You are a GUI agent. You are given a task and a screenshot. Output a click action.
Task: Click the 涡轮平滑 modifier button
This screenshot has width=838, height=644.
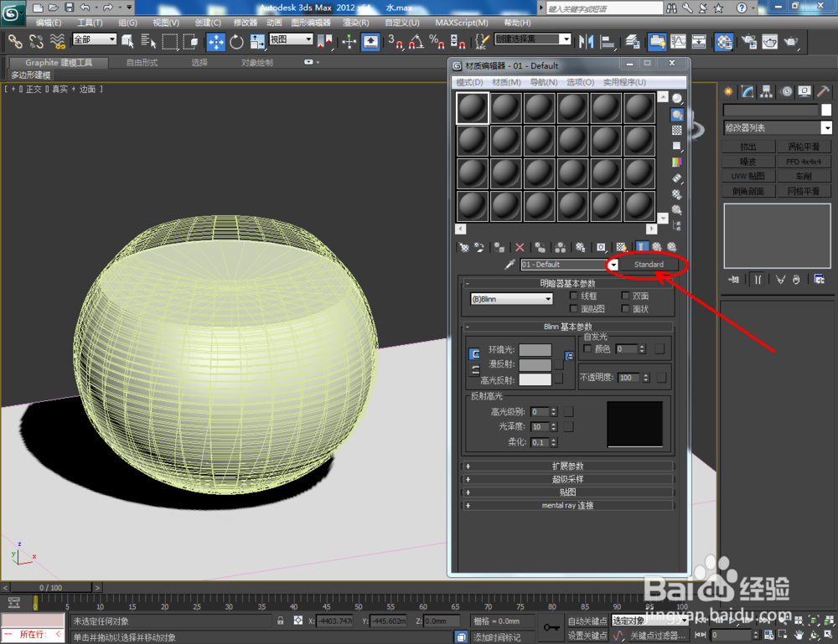coord(804,147)
